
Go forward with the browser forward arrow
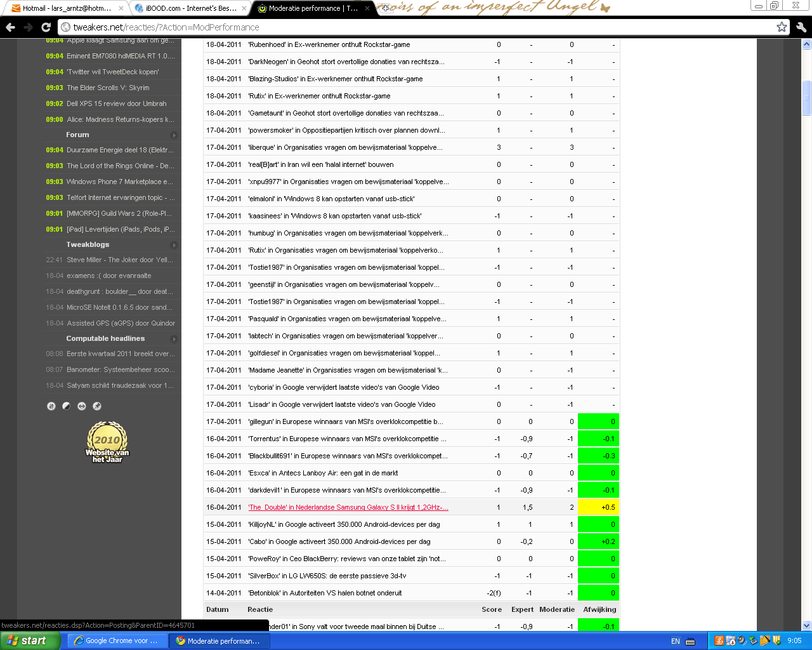pos(28,27)
